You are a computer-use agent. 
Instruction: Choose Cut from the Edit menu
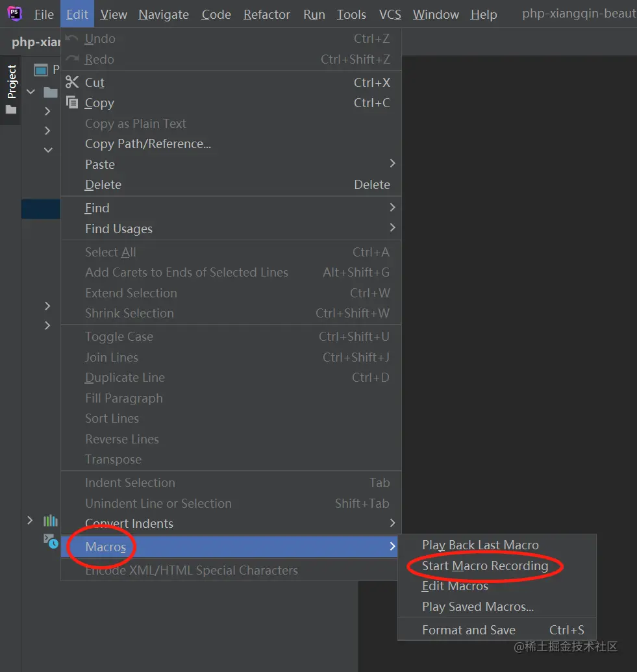pos(231,82)
